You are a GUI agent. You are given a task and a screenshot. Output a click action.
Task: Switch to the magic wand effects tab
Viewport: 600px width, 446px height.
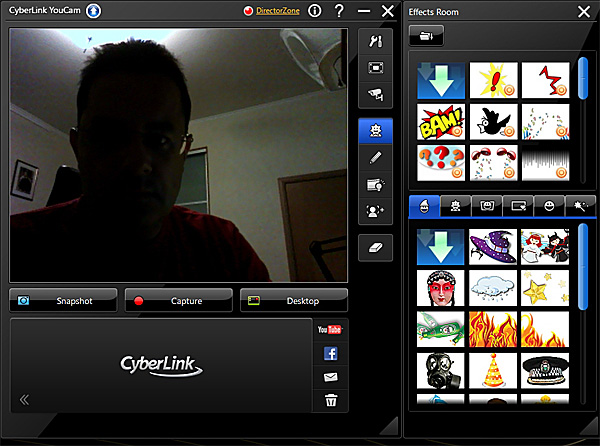[x=579, y=205]
